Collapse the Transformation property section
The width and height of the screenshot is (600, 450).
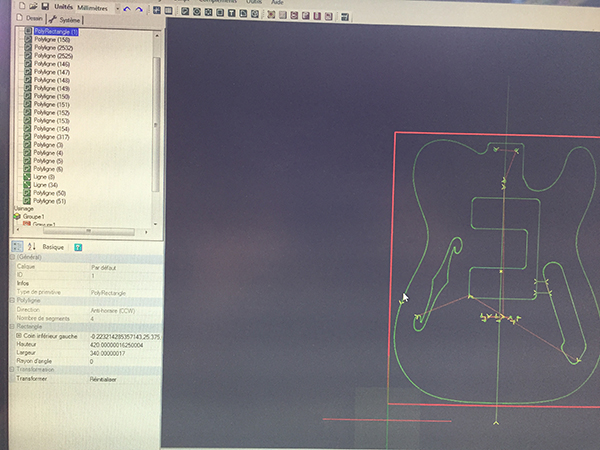(12, 370)
